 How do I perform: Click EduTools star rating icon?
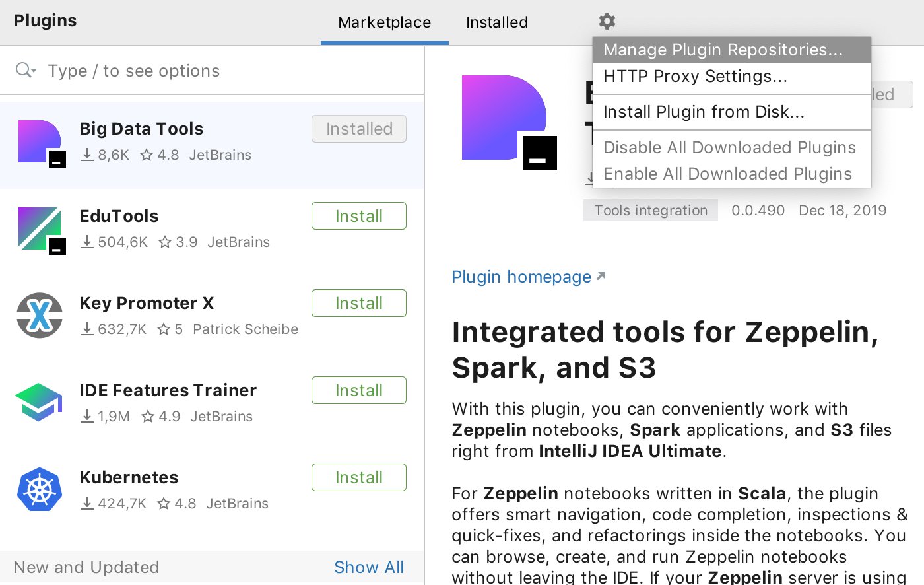pos(165,242)
